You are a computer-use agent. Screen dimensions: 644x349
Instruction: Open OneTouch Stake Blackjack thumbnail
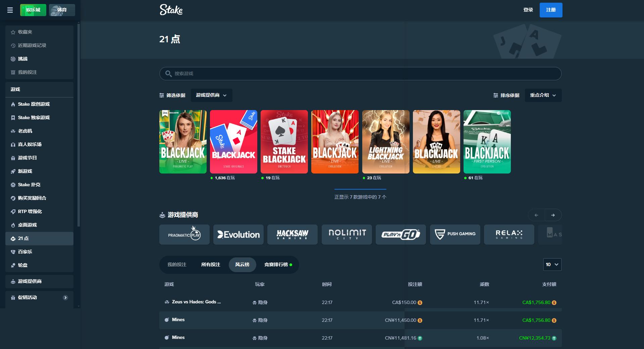pyautogui.click(x=284, y=142)
